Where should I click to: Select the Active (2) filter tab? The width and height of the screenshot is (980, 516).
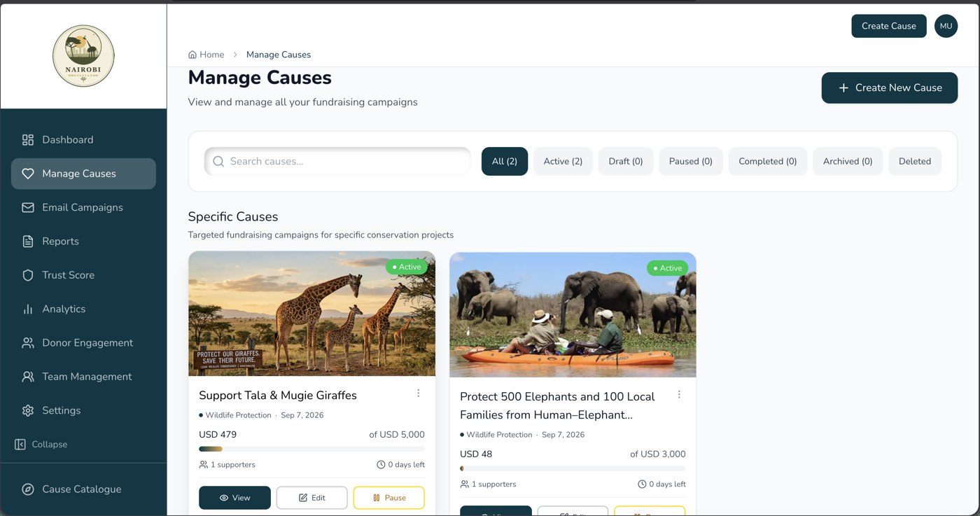point(563,161)
